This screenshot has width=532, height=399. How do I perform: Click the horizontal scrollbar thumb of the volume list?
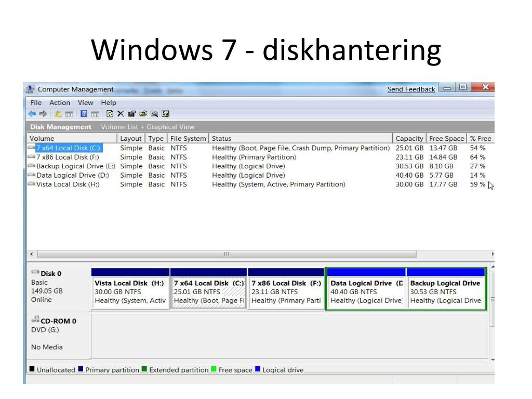[227, 254]
